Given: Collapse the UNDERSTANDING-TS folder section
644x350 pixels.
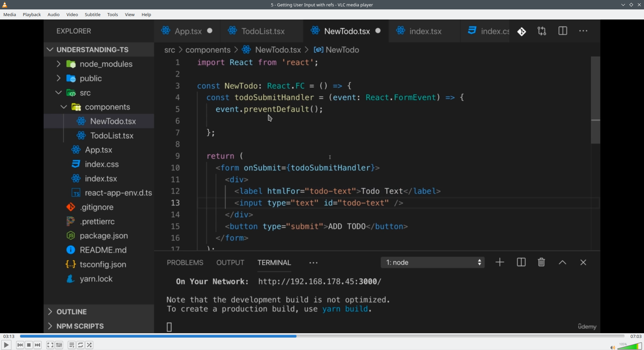Looking at the screenshot, I should tap(99, 50).
